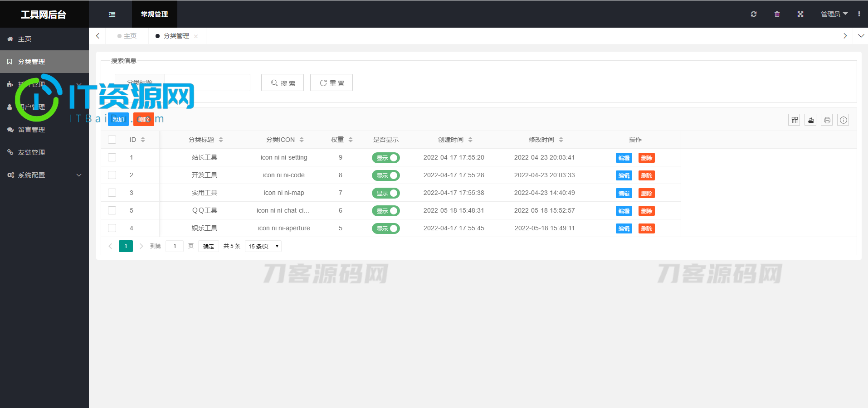
Task: Open 友链管理 in the sidebar
Action: (44, 152)
